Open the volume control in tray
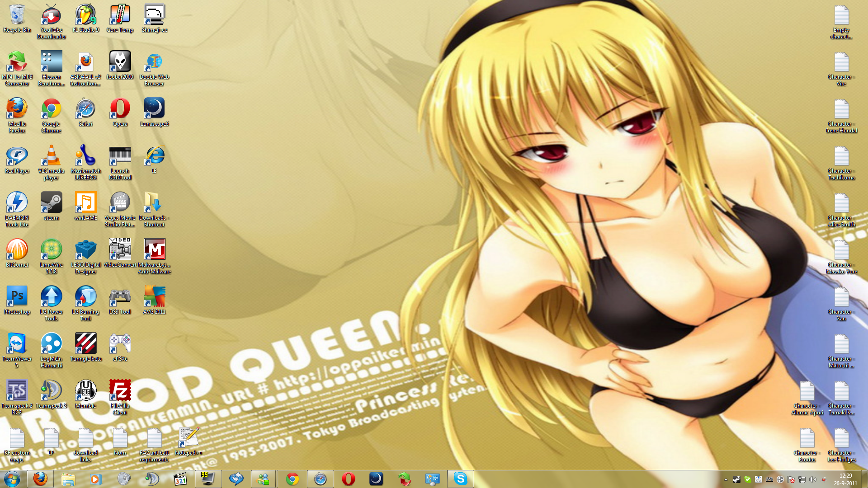868x488 pixels. 813,479
